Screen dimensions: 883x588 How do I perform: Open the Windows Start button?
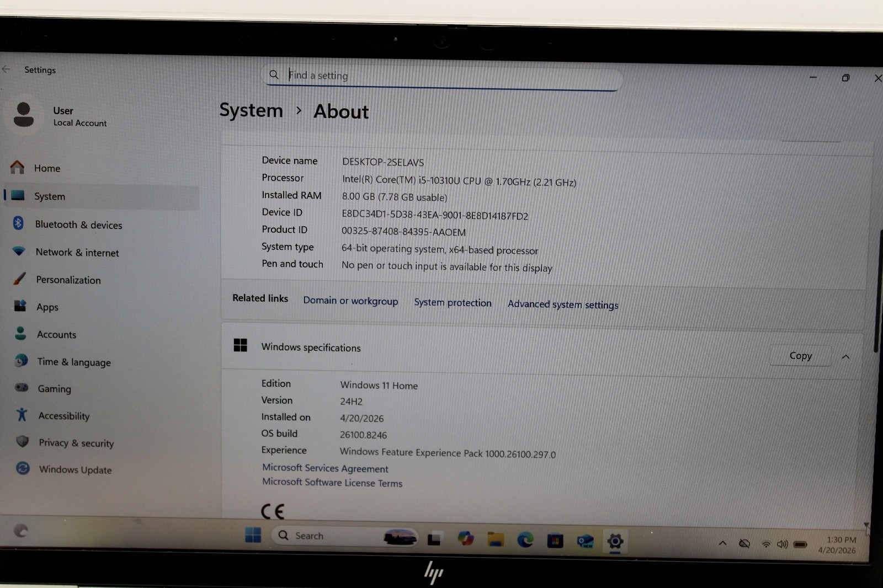(x=253, y=534)
